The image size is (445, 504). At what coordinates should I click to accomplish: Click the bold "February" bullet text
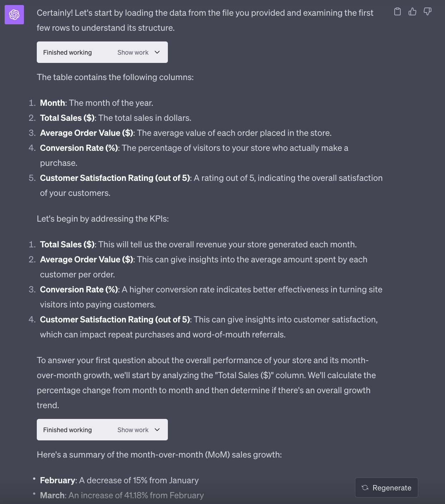click(x=57, y=480)
